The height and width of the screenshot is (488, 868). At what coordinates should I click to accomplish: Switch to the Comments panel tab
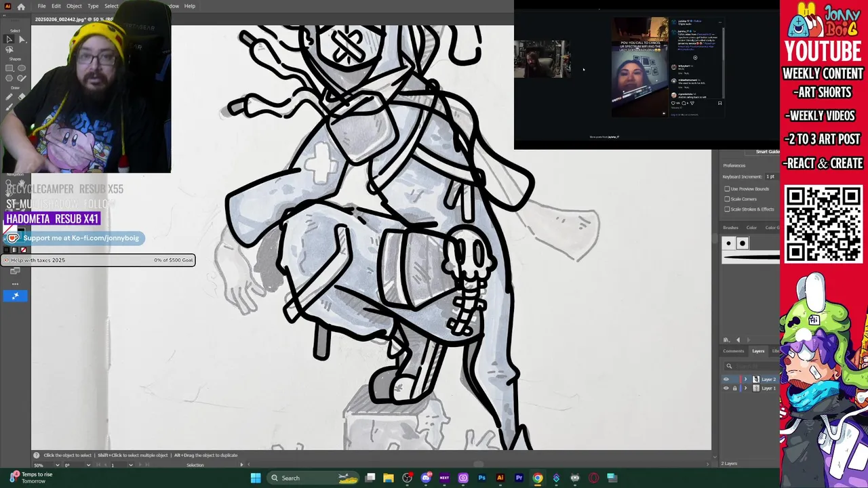(734, 351)
